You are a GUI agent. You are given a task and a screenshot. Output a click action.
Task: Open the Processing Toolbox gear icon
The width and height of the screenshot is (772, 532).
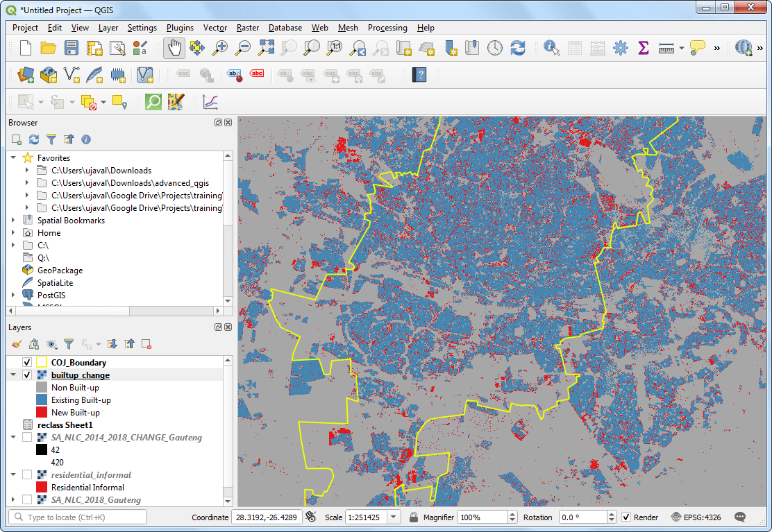[620, 48]
